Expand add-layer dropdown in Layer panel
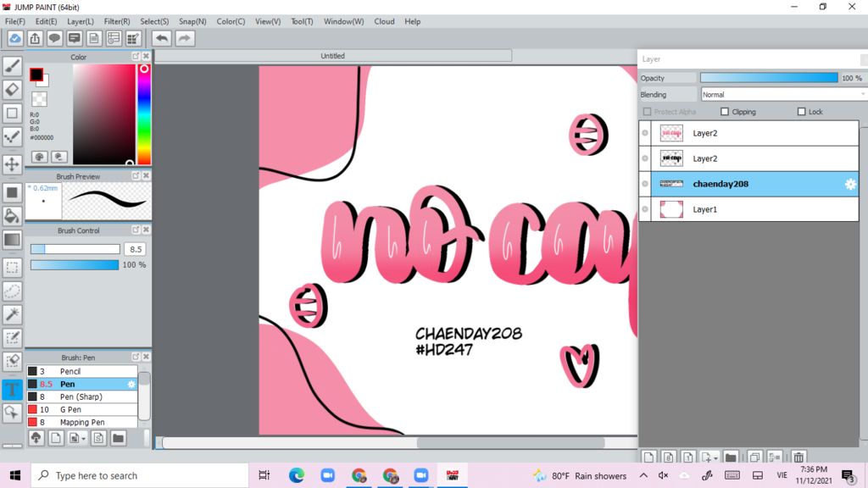Image resolution: width=868 pixels, height=488 pixels. 715,458
